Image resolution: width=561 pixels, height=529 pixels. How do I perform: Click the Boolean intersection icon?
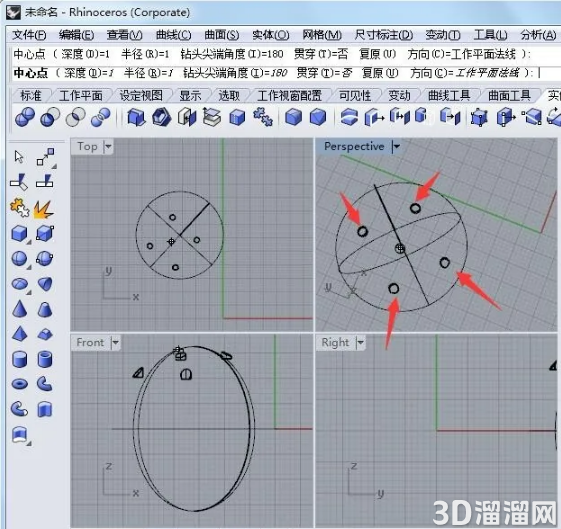(75, 117)
